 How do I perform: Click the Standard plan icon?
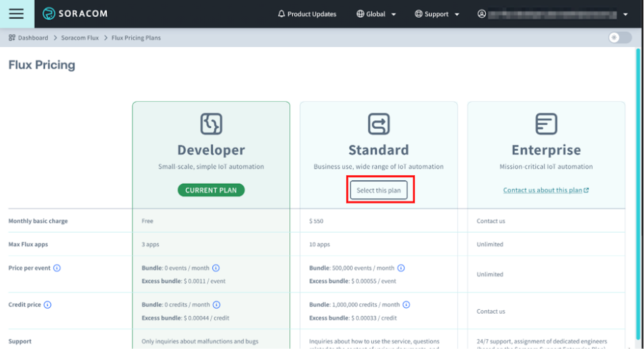(x=378, y=123)
